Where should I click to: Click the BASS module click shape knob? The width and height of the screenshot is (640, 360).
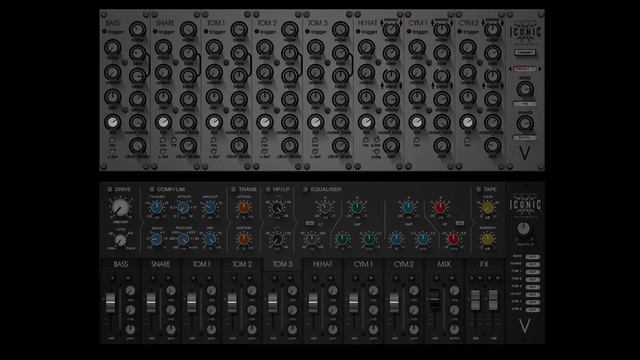(138, 146)
